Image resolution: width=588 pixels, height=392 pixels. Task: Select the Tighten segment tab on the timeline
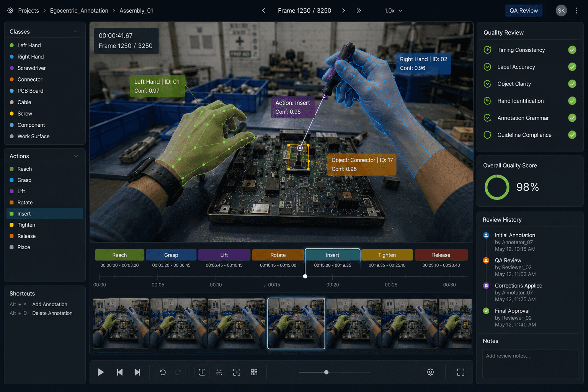[x=387, y=255]
